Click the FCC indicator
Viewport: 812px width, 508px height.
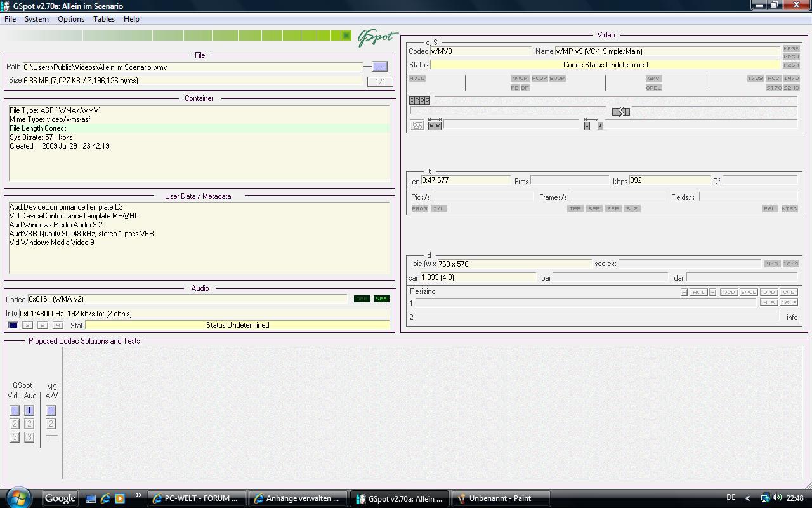773,78
